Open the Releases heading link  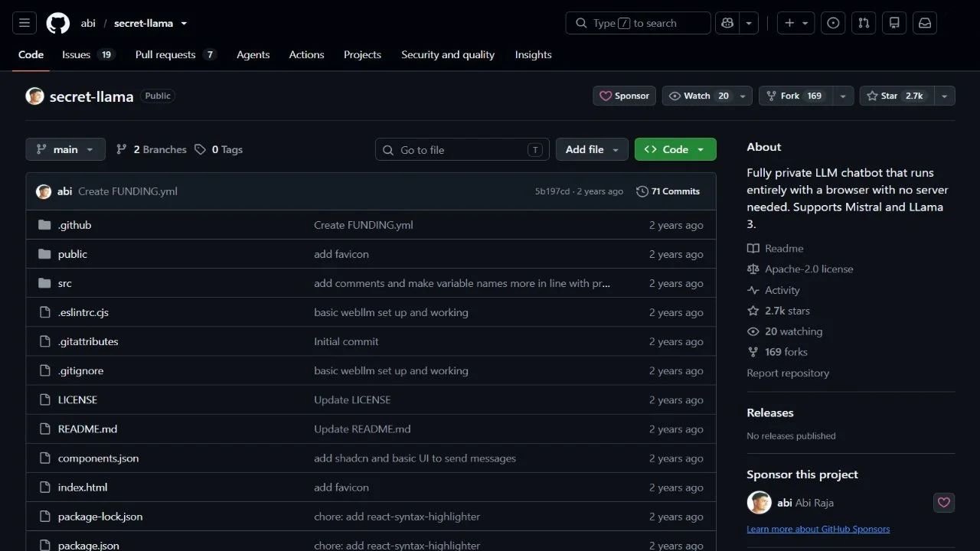(x=770, y=412)
